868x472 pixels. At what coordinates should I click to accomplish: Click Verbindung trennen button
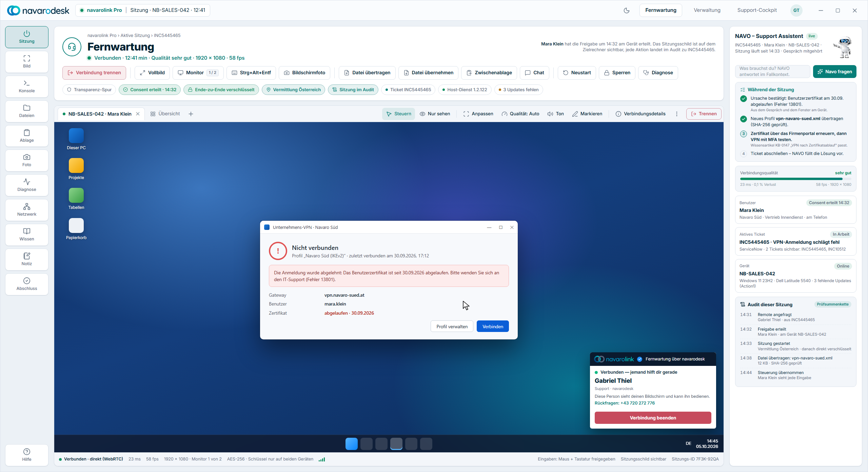(x=94, y=73)
